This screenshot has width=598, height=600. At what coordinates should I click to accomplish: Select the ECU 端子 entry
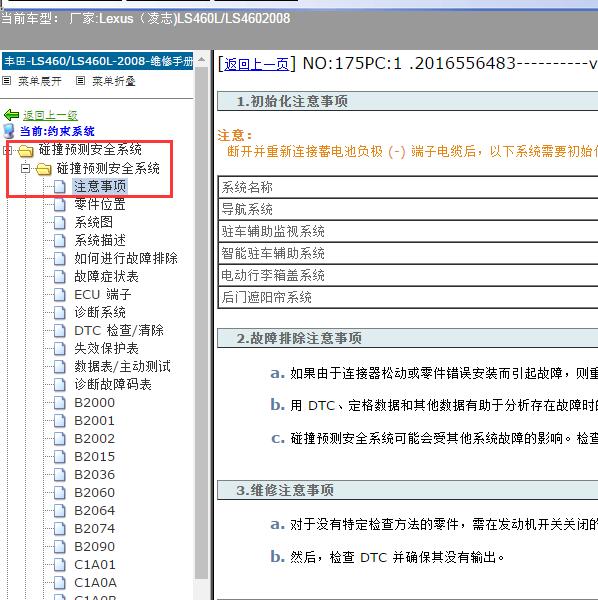[103, 294]
